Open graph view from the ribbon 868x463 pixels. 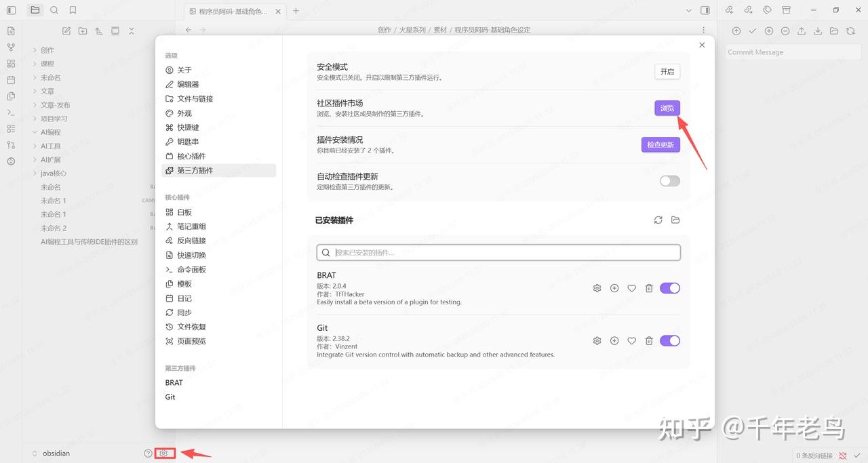click(x=11, y=47)
